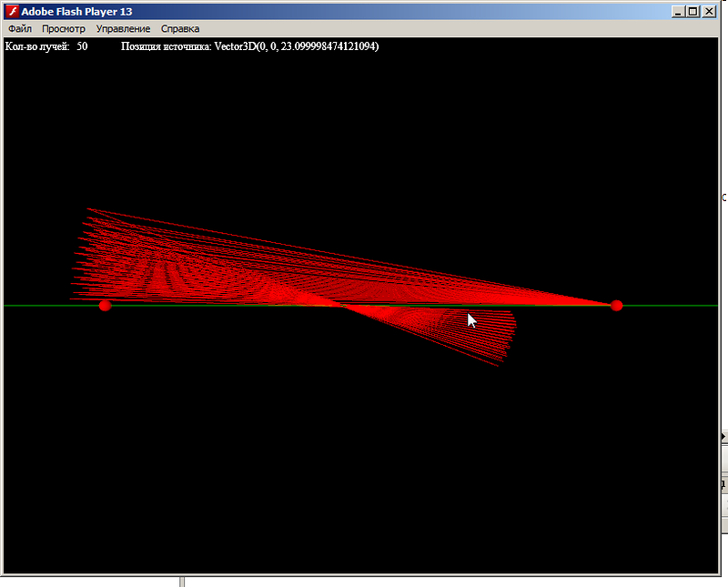Open the Управление menu
728x587 pixels.
(x=123, y=29)
